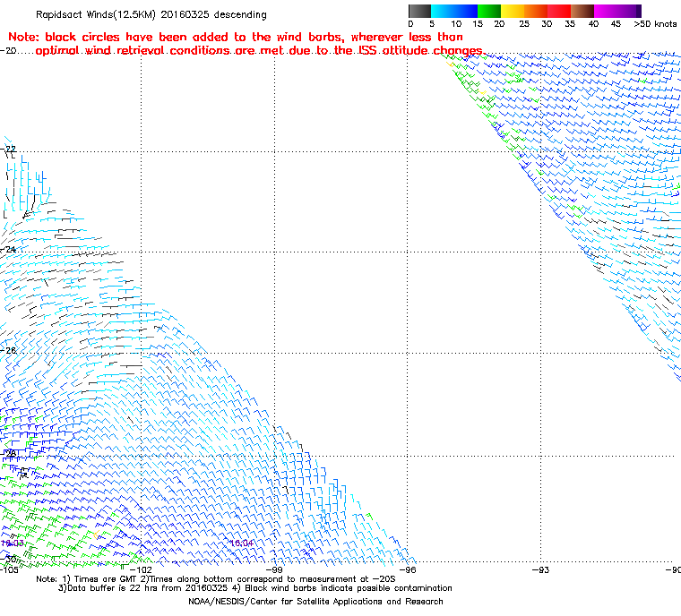
Task: Click the "-105" longitude label
Action: coord(9,569)
